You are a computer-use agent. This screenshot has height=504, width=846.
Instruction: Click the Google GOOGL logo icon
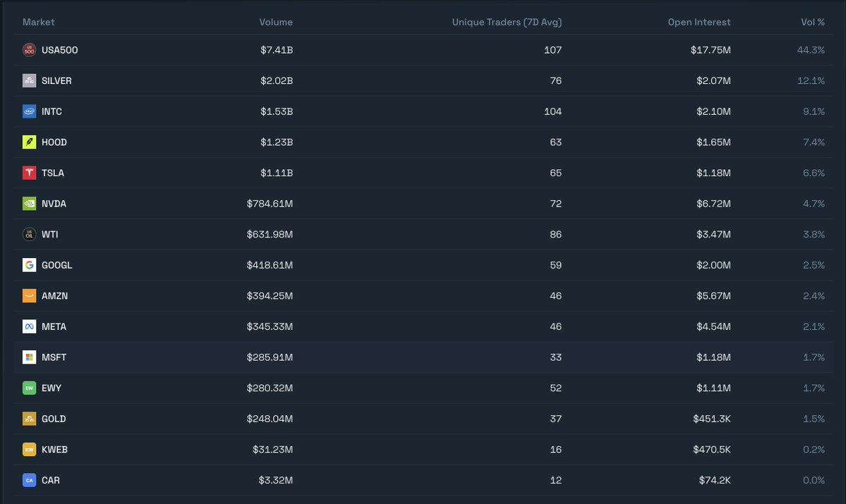(x=29, y=264)
